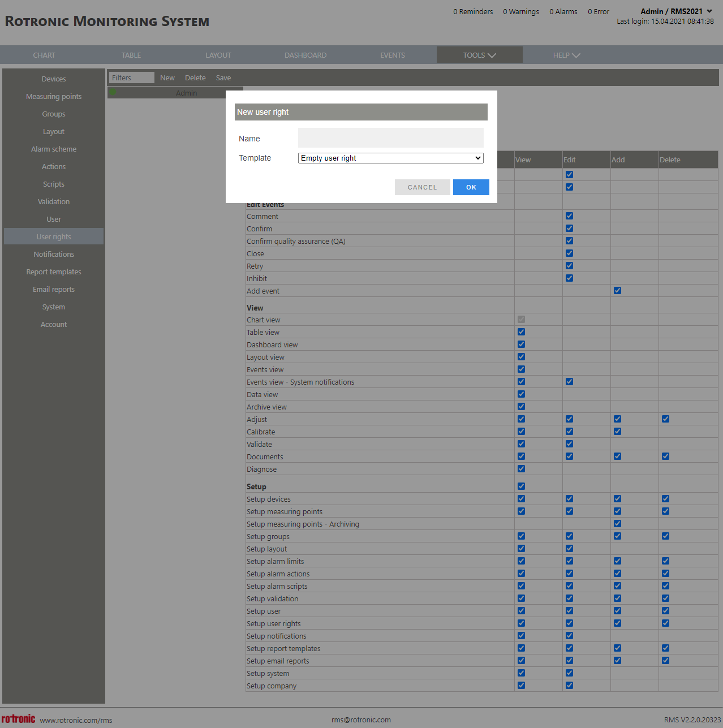The height and width of the screenshot is (728, 723).
Task: Open Groups in the sidebar
Action: (54, 114)
